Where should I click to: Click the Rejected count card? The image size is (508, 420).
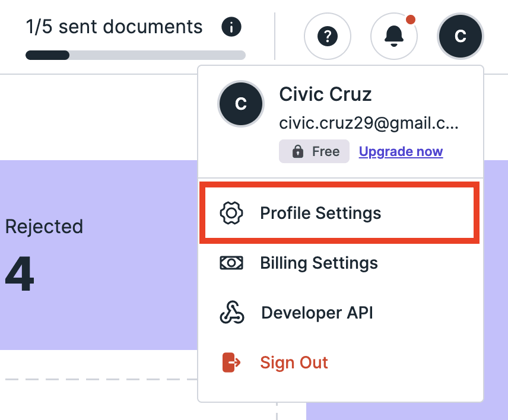coord(99,255)
